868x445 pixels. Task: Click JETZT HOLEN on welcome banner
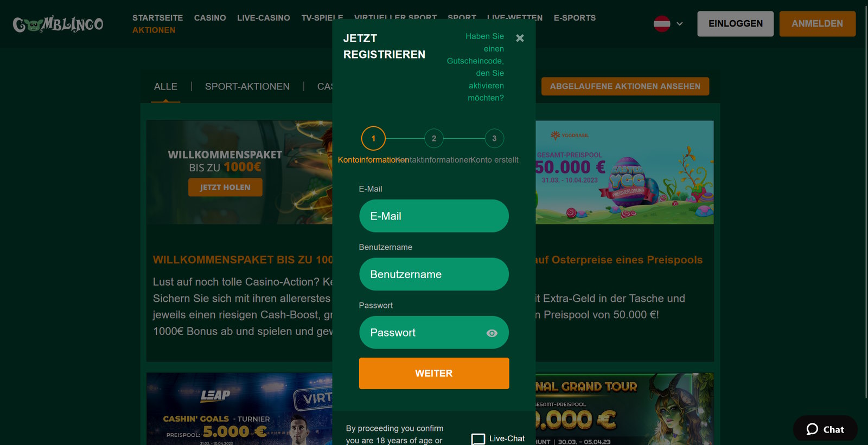(x=225, y=187)
